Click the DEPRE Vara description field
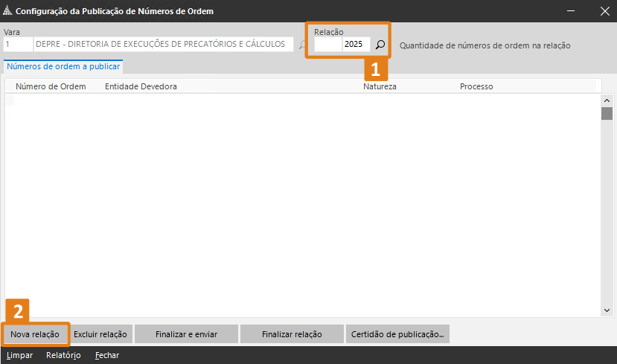This screenshot has width=617, height=364. coord(163,44)
